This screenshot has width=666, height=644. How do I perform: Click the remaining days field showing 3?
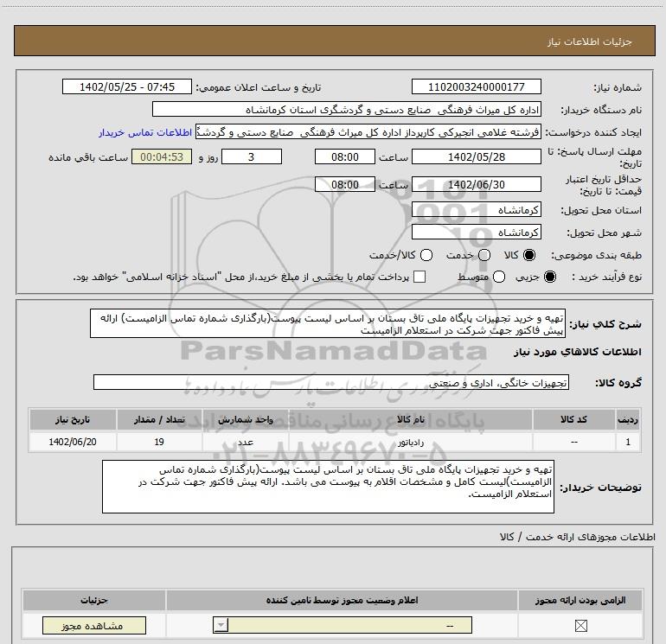pyautogui.click(x=252, y=156)
